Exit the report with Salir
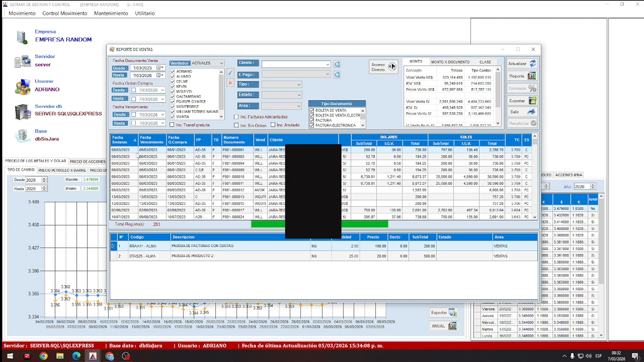644x362 pixels. [522, 112]
